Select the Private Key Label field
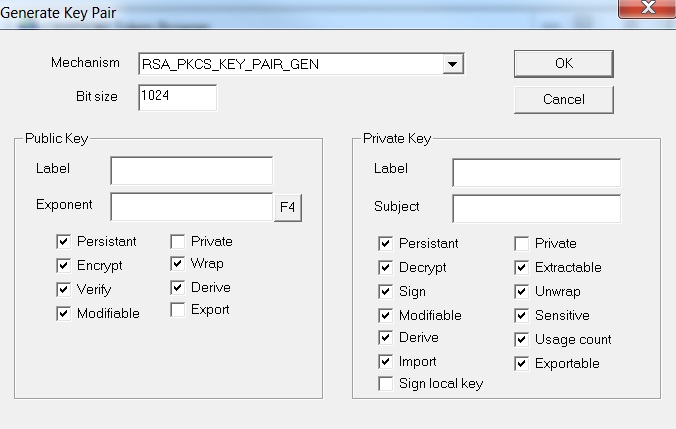This screenshot has height=429, width=676. 536,172
